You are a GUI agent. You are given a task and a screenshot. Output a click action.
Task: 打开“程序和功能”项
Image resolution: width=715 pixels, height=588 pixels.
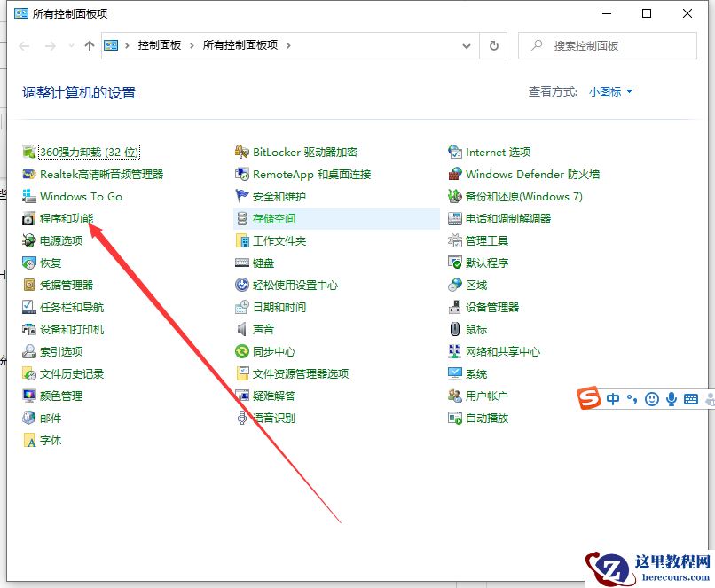tap(66, 218)
